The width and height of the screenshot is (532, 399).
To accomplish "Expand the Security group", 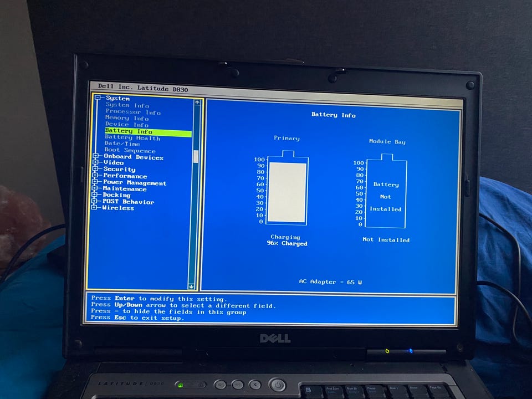I will click(x=95, y=168).
